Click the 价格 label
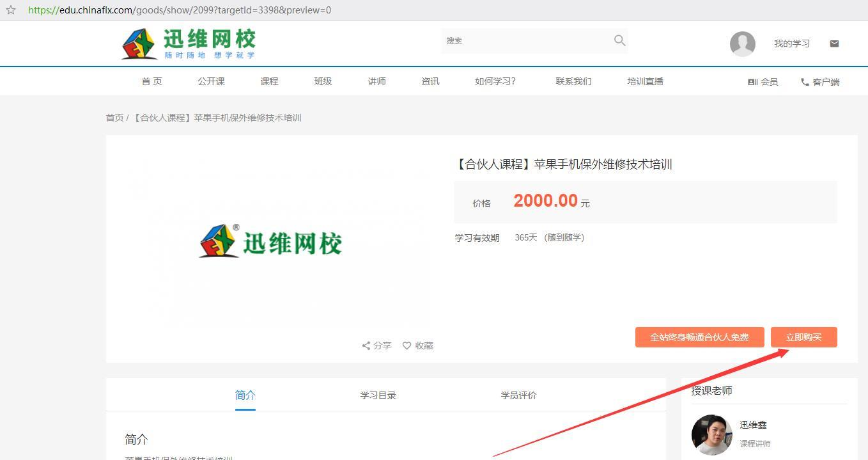The height and width of the screenshot is (460, 868). (481, 203)
